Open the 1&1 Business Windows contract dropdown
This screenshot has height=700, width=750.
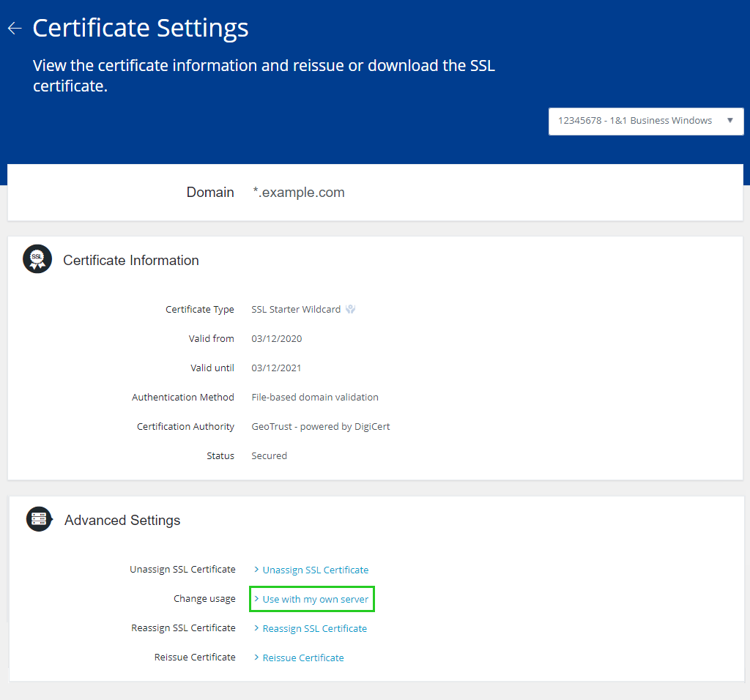click(x=635, y=121)
